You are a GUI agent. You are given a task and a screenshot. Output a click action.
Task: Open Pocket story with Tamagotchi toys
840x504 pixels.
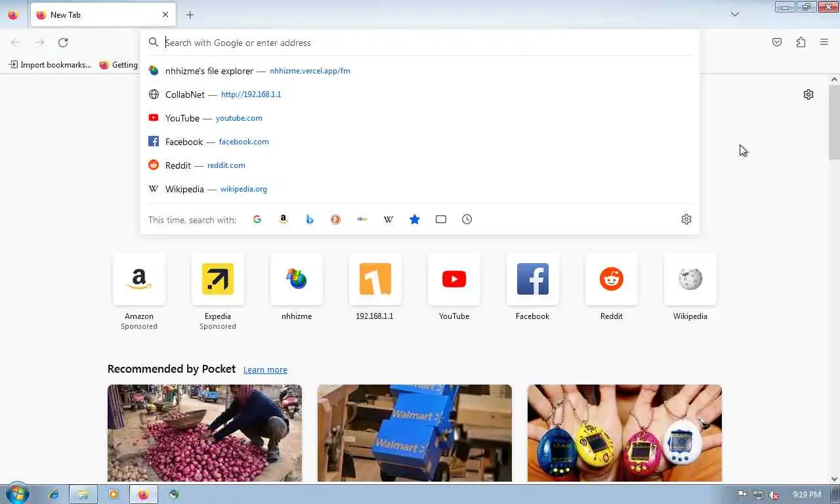pyautogui.click(x=625, y=433)
